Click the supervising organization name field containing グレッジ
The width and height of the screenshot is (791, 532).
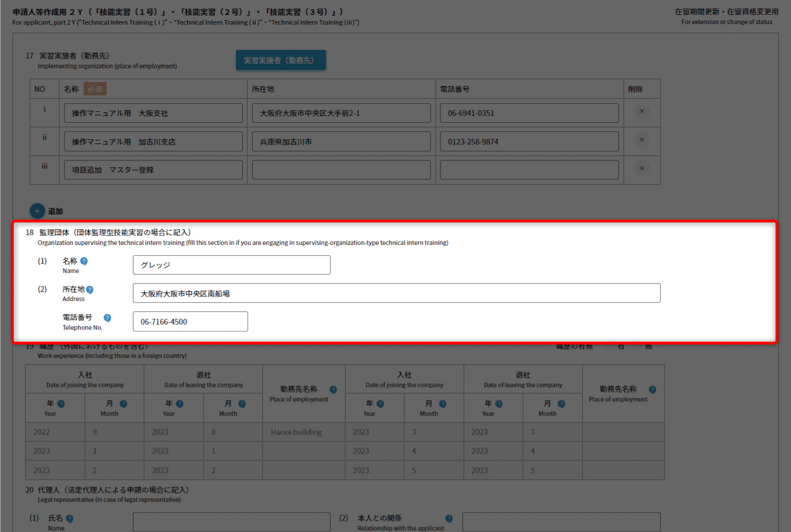pos(232,265)
